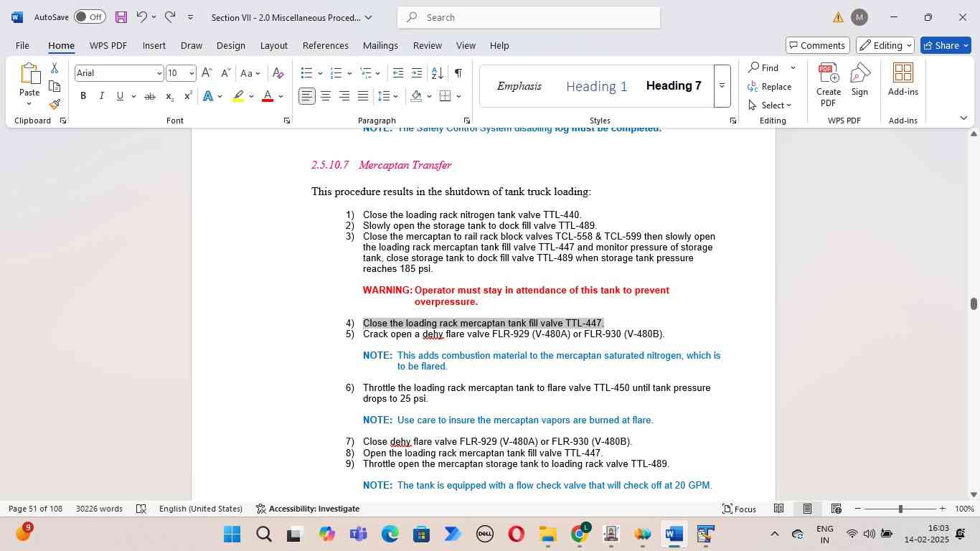The image size is (980, 551).
Task: Click the Save icon in title bar
Action: (121, 17)
